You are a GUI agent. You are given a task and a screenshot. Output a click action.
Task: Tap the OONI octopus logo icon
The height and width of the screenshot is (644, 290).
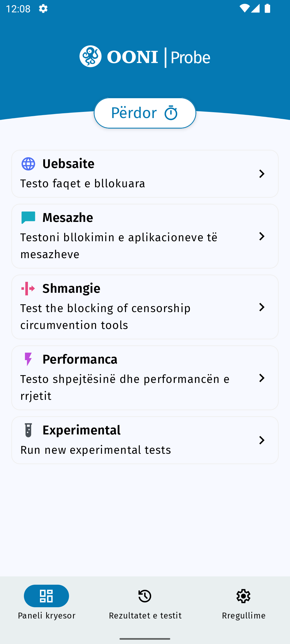click(x=90, y=56)
